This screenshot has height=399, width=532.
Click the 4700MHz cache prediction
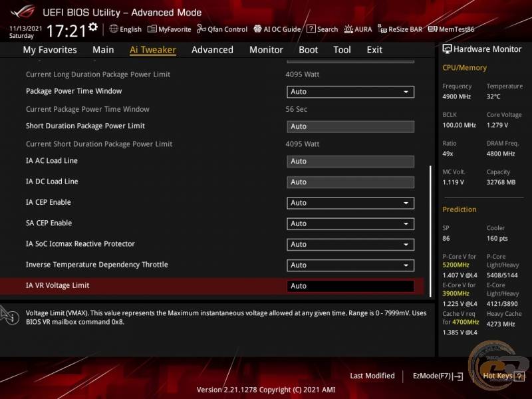pyautogui.click(x=465, y=322)
